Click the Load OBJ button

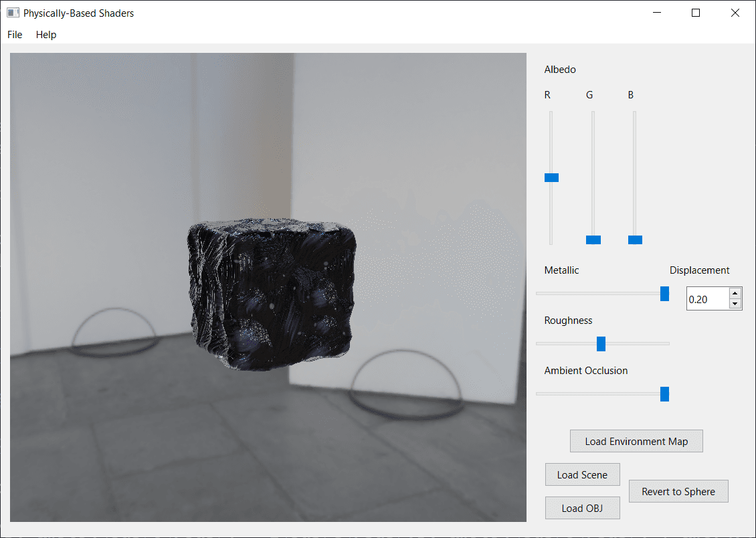point(583,508)
